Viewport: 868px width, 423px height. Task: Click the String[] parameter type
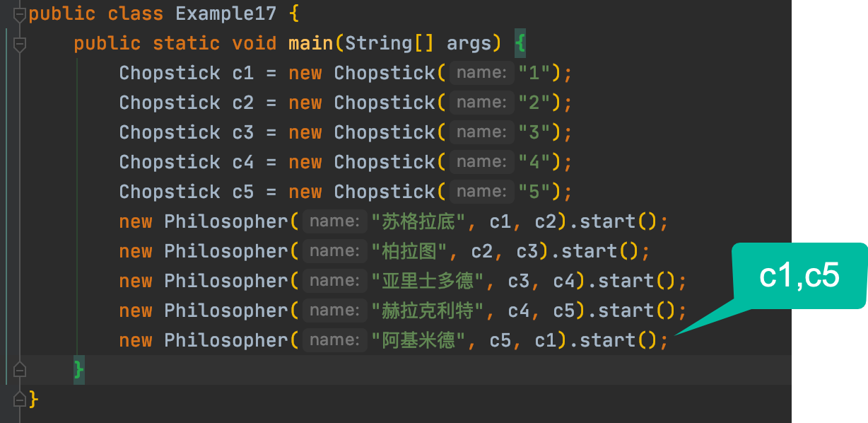pyautogui.click(x=389, y=43)
